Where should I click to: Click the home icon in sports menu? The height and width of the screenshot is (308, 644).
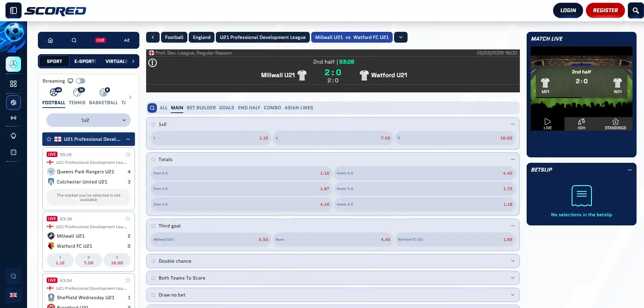(50, 40)
